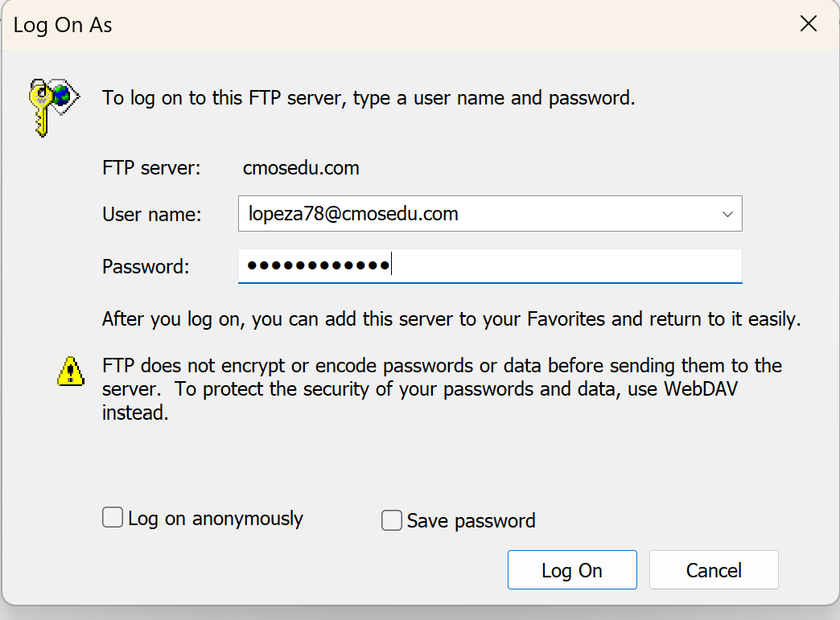This screenshot has height=620, width=840.
Task: Click the Log on anonymously label text
Action: click(x=216, y=519)
